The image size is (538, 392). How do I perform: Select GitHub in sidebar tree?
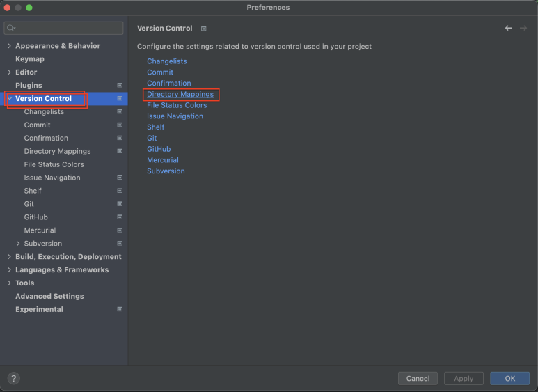coord(35,217)
